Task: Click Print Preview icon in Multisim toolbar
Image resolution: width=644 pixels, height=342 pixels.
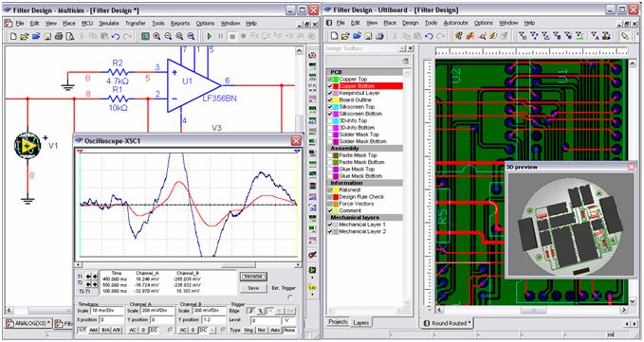Action: [x=70, y=37]
